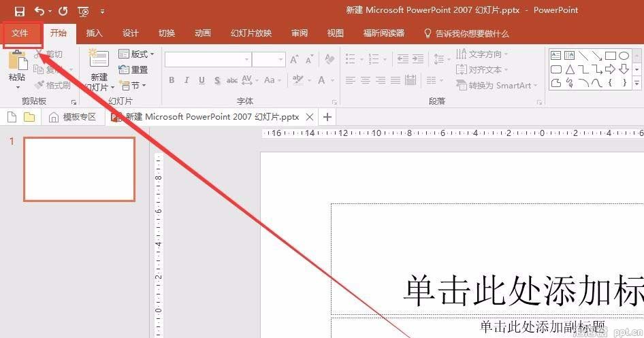Toggle Underline formatting
The image size is (644, 338).
click(x=202, y=80)
